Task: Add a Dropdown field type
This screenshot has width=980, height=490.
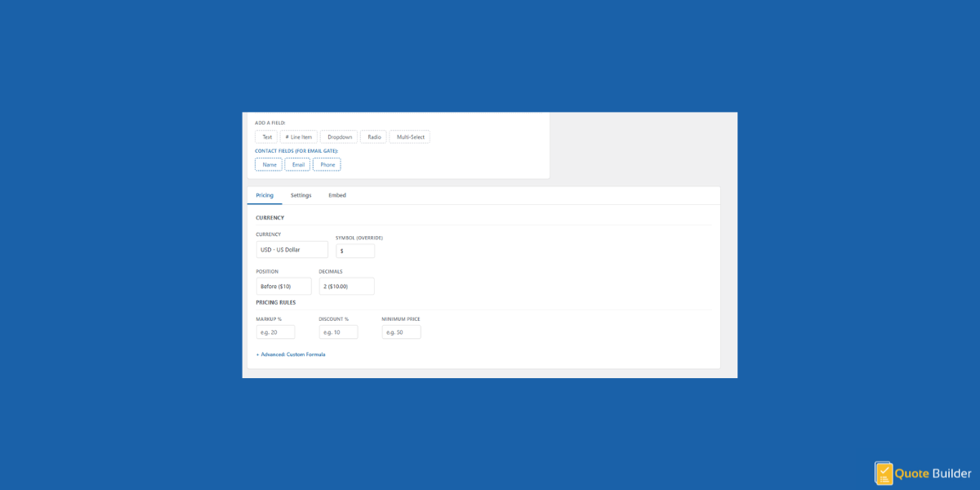Action: click(x=338, y=136)
